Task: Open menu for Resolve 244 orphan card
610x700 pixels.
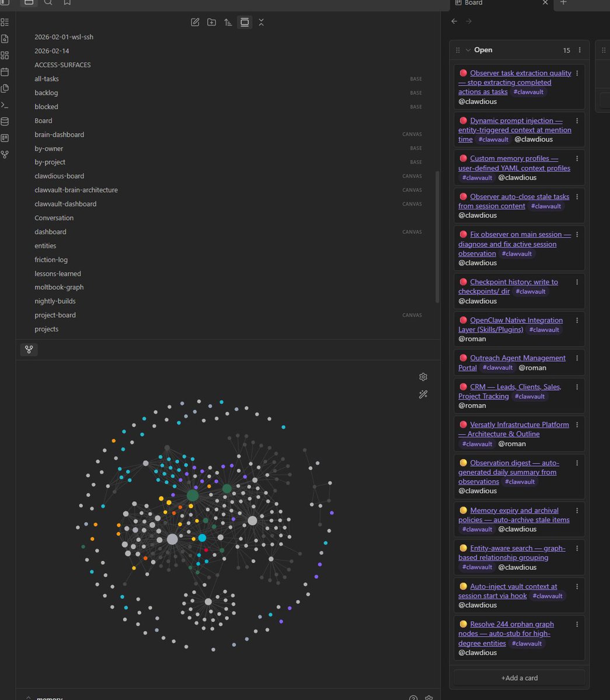Action: 577,624
